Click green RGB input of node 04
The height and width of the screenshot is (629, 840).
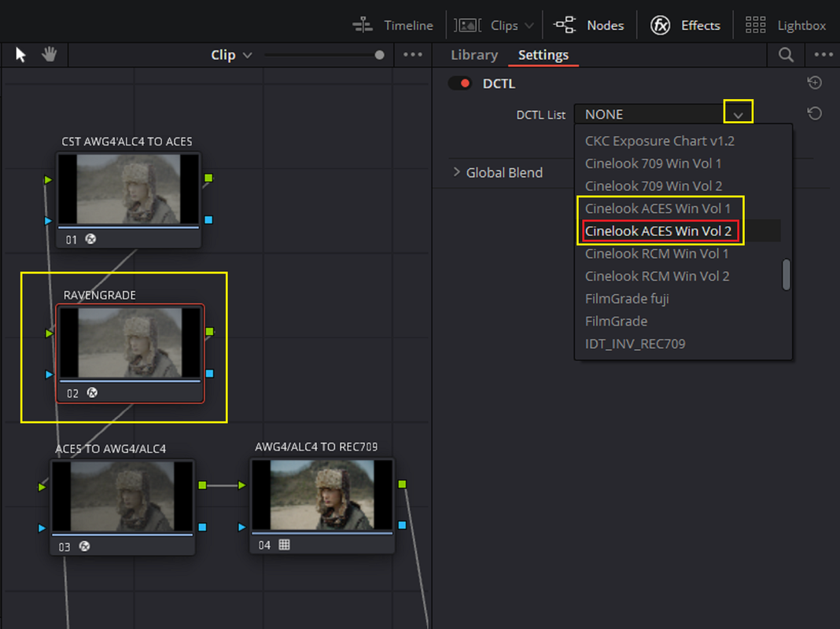(242, 485)
